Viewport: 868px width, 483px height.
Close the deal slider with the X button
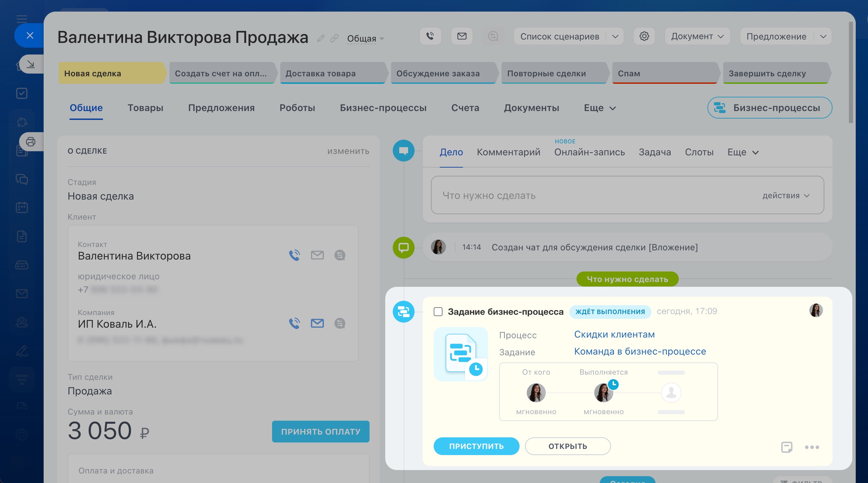[30, 35]
